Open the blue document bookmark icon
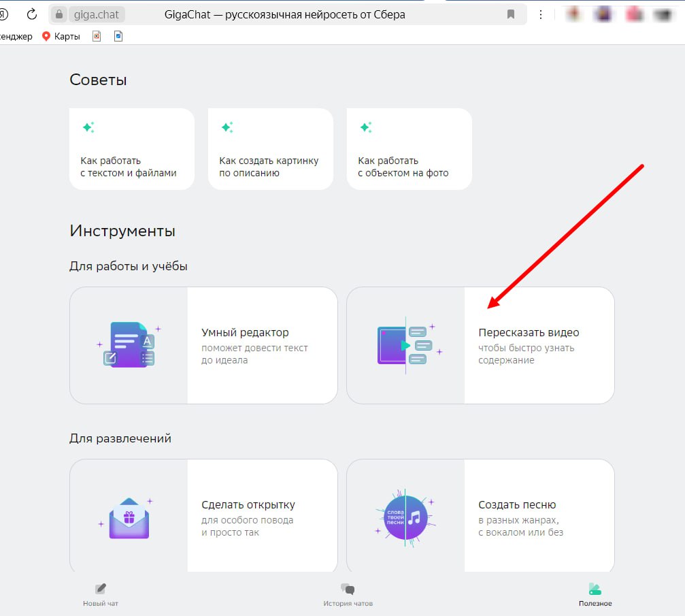The height and width of the screenshot is (616, 685). pos(118,36)
